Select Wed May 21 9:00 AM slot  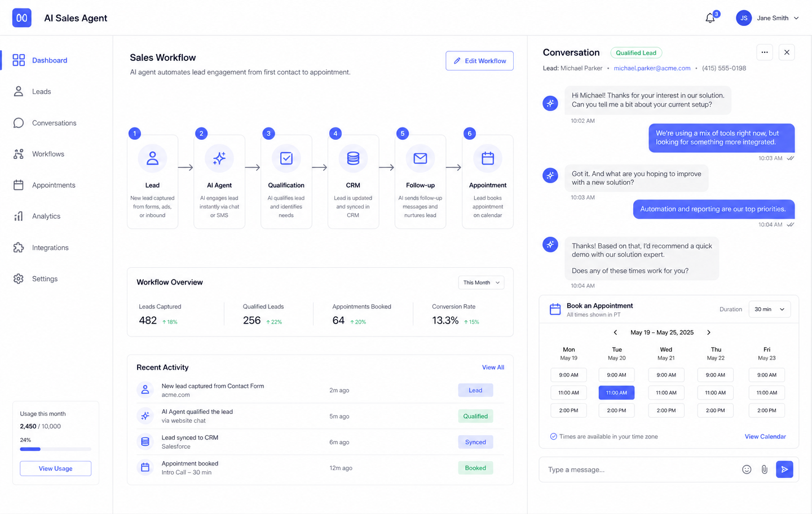(x=666, y=375)
